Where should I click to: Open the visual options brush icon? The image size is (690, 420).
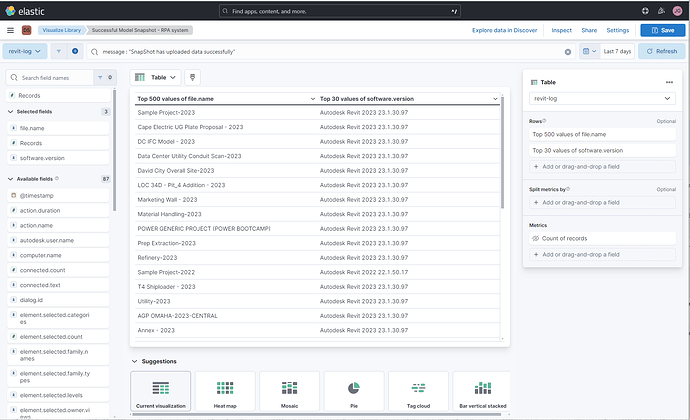192,77
